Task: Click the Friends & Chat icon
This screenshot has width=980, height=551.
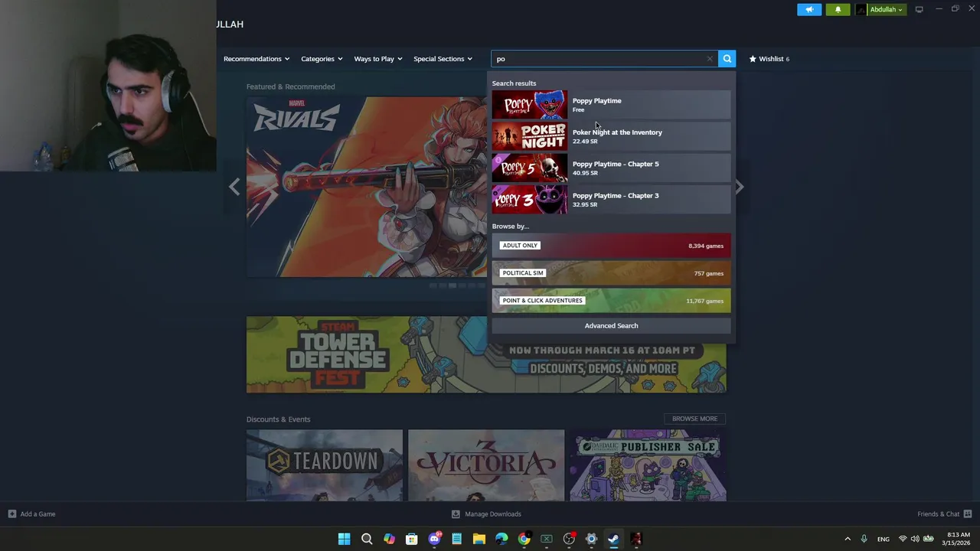Action: coord(968,514)
